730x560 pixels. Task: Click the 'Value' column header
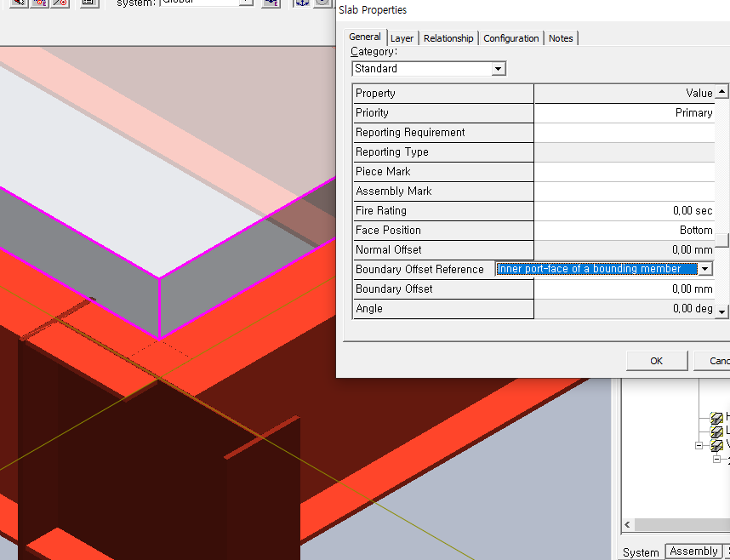[624, 93]
